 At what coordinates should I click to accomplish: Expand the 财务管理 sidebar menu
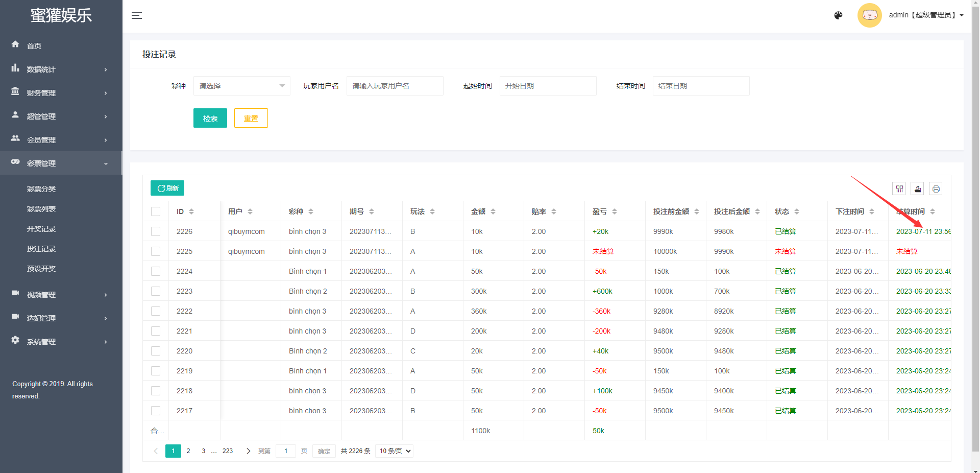point(61,93)
